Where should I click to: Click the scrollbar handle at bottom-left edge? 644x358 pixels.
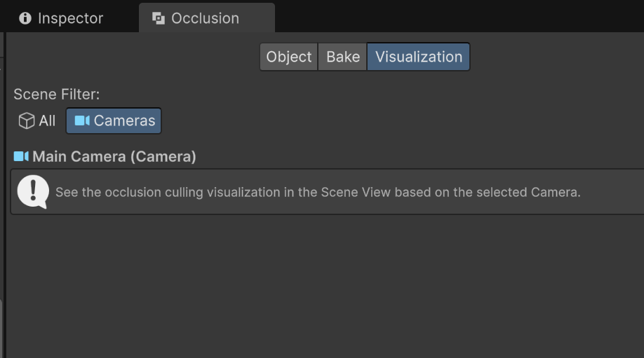coord(1,328)
